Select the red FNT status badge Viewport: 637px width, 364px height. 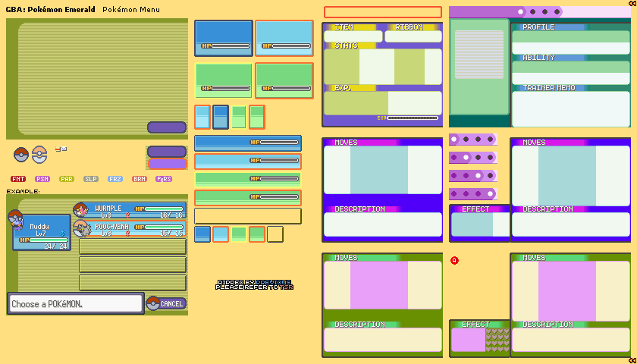tap(18, 179)
